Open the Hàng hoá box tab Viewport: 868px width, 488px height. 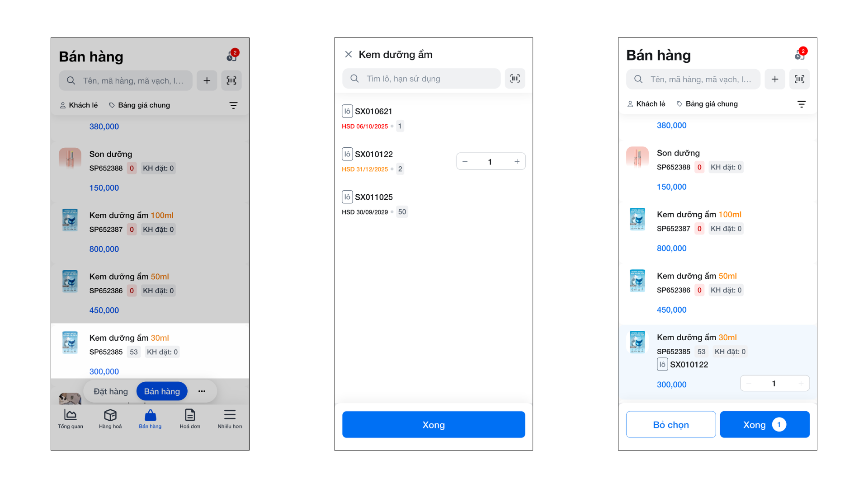coord(110,418)
